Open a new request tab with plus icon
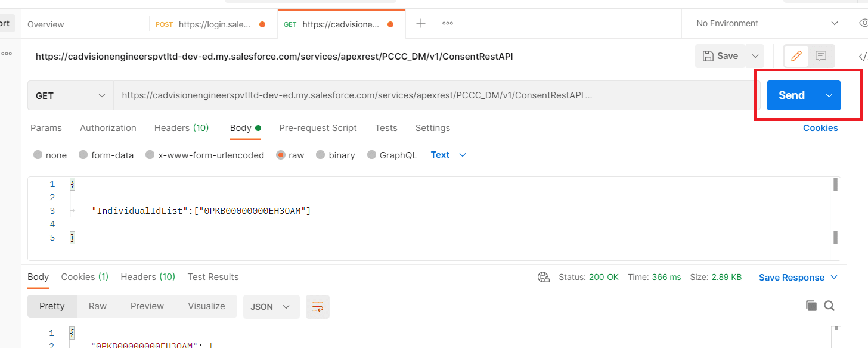Image resolution: width=868 pixels, height=361 pixels. [x=421, y=23]
